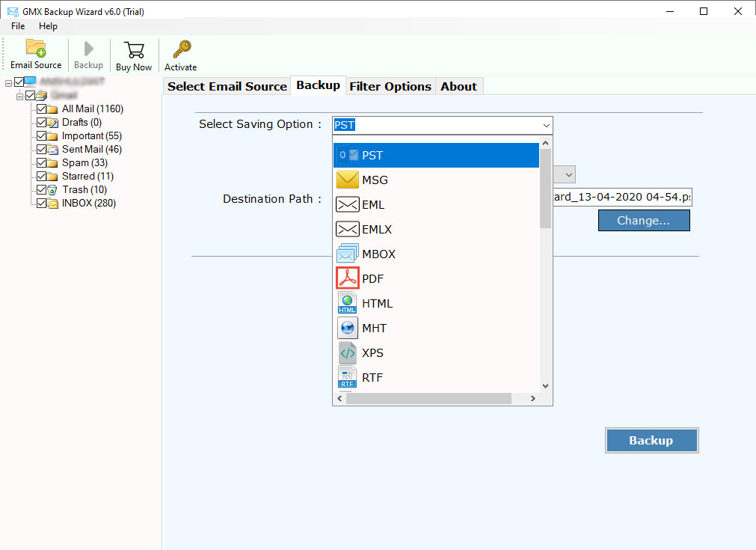The image size is (756, 550).
Task: Toggle the root computer node checkbox
Action: [x=19, y=82]
